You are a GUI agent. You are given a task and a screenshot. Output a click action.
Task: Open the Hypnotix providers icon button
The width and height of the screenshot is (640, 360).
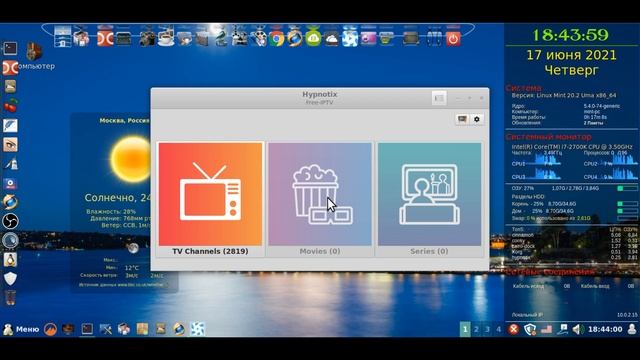click(462, 119)
